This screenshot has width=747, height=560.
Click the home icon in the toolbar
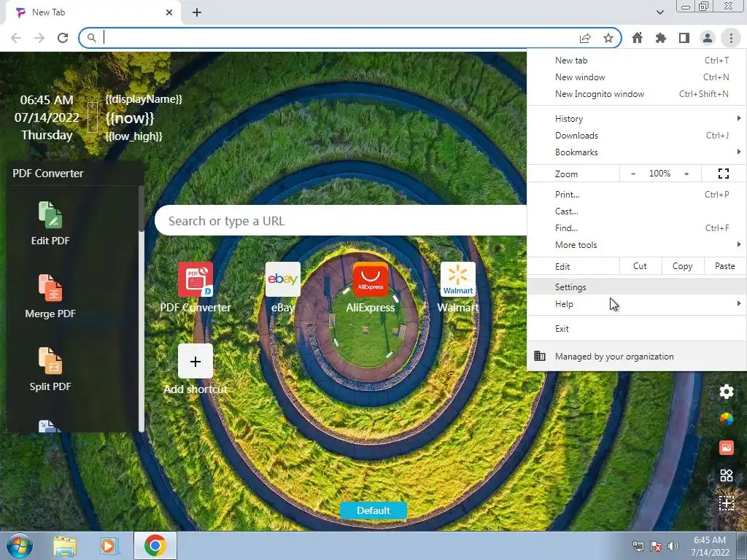[x=637, y=38]
